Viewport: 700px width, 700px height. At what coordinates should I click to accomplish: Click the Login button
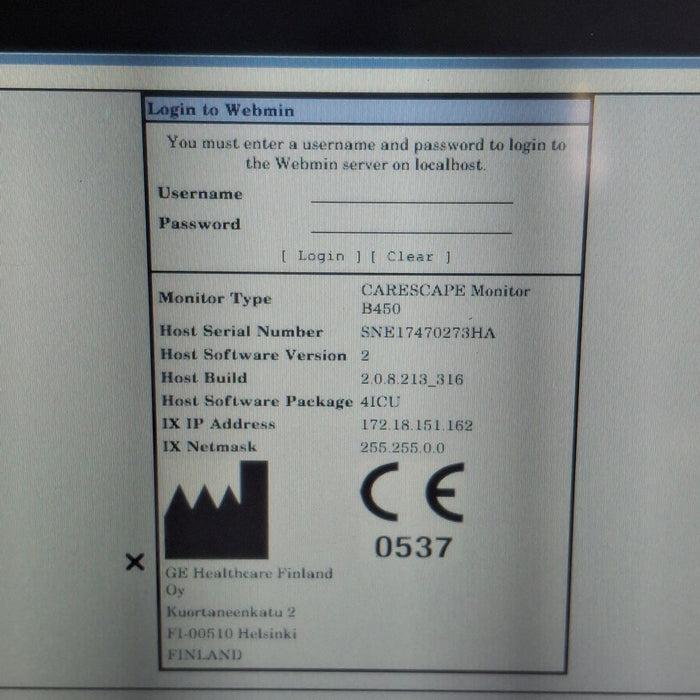321,256
